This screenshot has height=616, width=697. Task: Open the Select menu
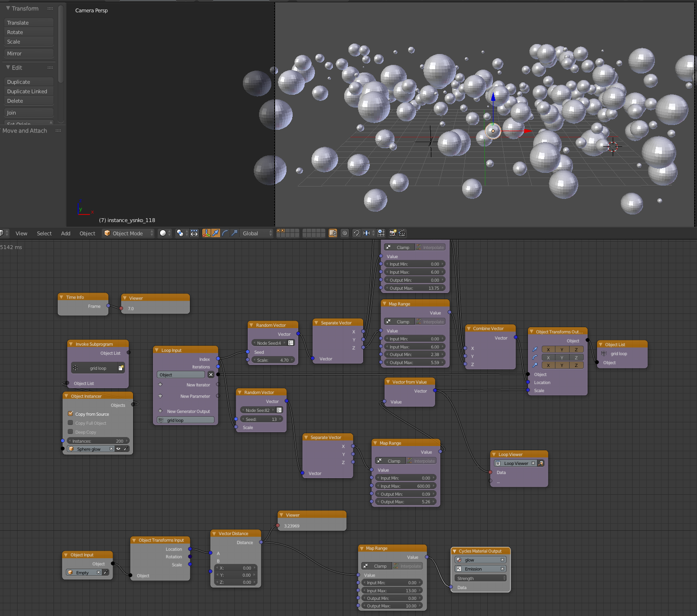click(x=44, y=233)
